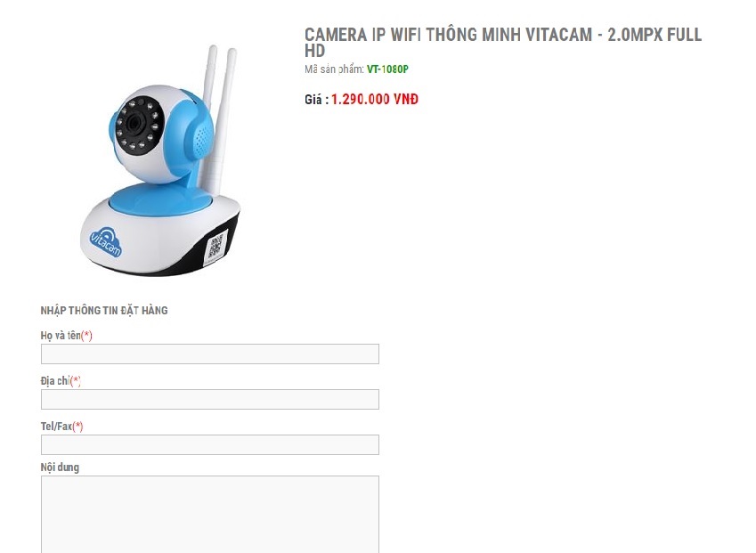Click the Nội dung label

pyautogui.click(x=60, y=468)
